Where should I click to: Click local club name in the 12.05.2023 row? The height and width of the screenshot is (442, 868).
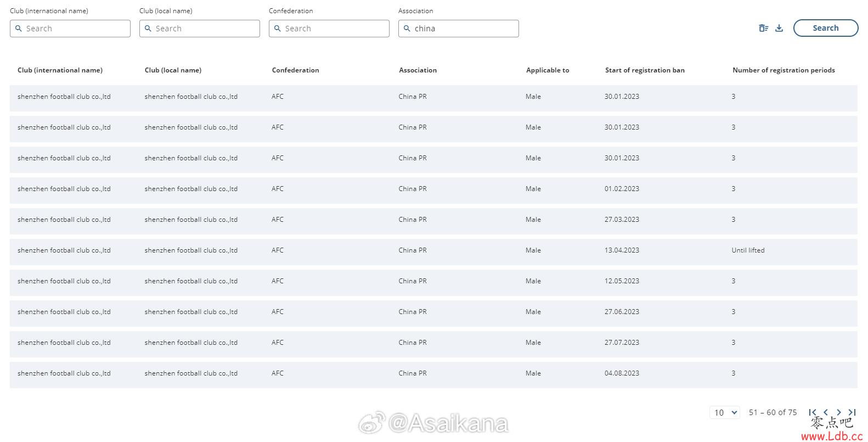coord(191,281)
